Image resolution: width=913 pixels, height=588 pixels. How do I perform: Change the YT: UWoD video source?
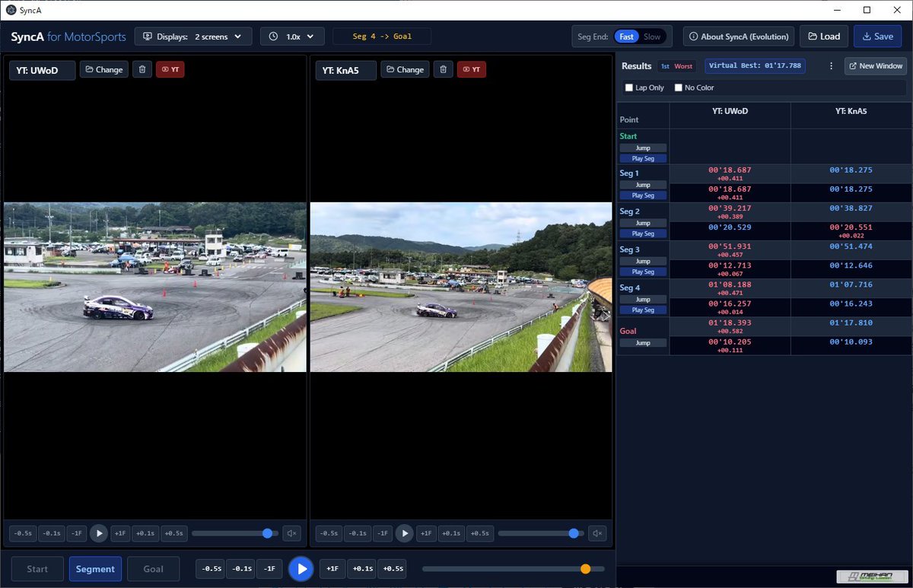104,69
